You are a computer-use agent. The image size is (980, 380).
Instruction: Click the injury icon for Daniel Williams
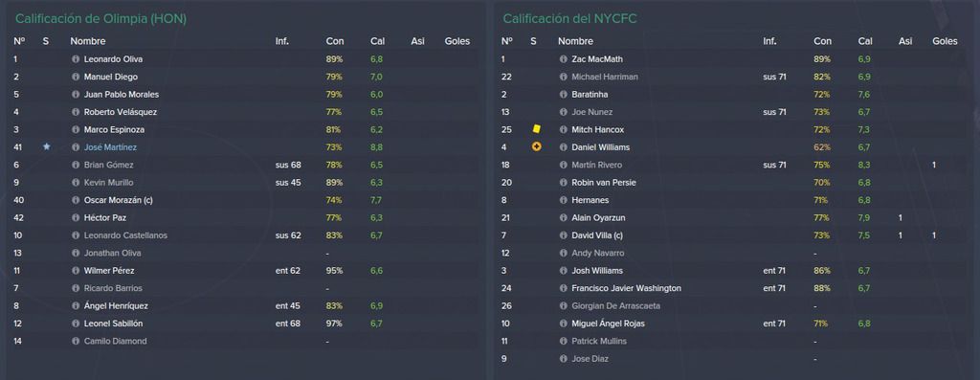pos(536,146)
